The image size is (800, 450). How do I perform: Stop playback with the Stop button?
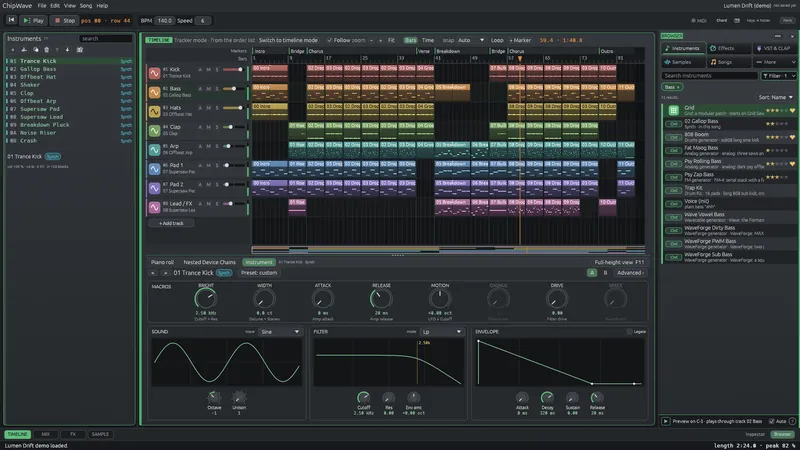(65, 20)
